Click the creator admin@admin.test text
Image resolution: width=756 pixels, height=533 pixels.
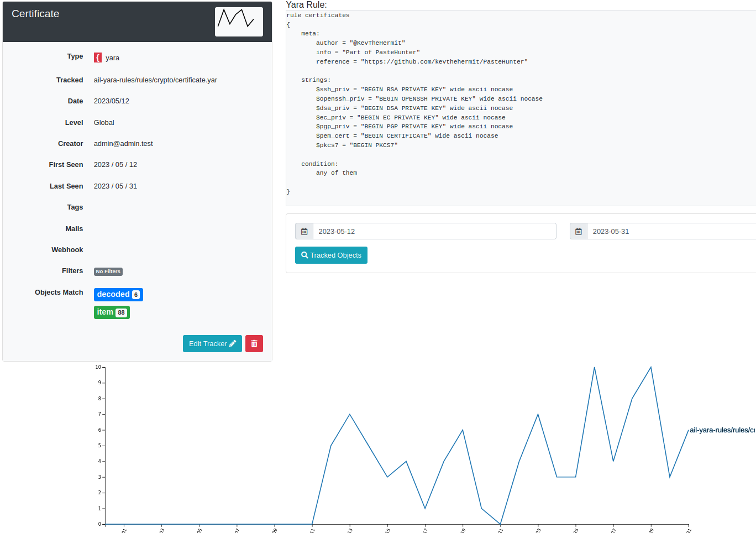point(123,144)
